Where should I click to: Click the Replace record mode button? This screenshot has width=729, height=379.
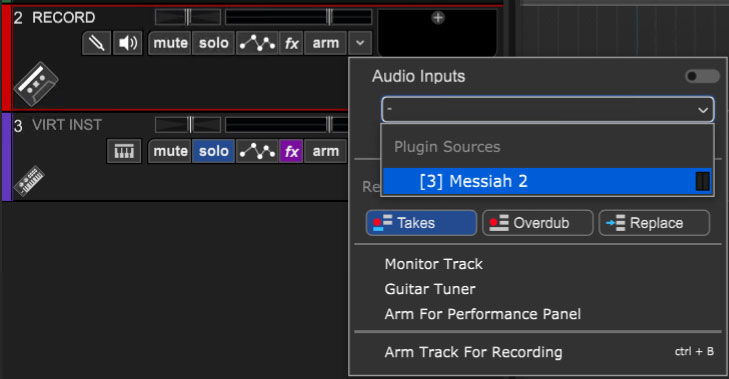click(654, 223)
